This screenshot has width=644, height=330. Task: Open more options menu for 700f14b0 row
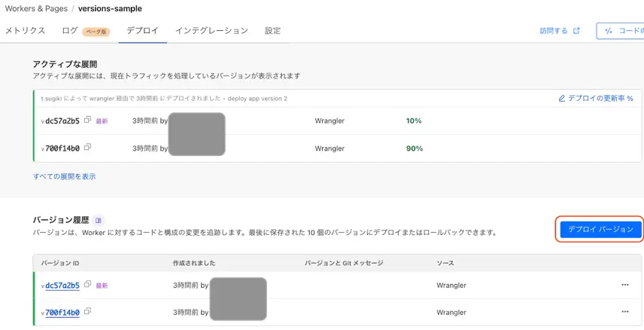click(x=625, y=312)
